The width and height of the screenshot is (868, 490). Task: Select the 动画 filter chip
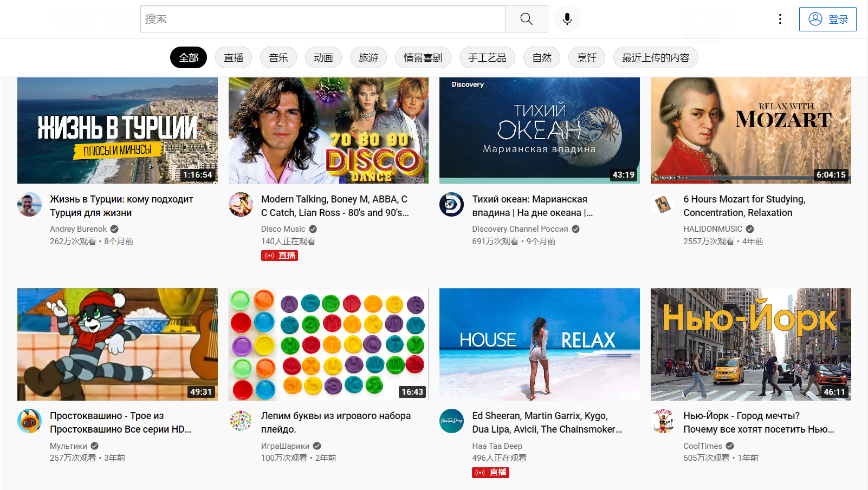click(323, 57)
